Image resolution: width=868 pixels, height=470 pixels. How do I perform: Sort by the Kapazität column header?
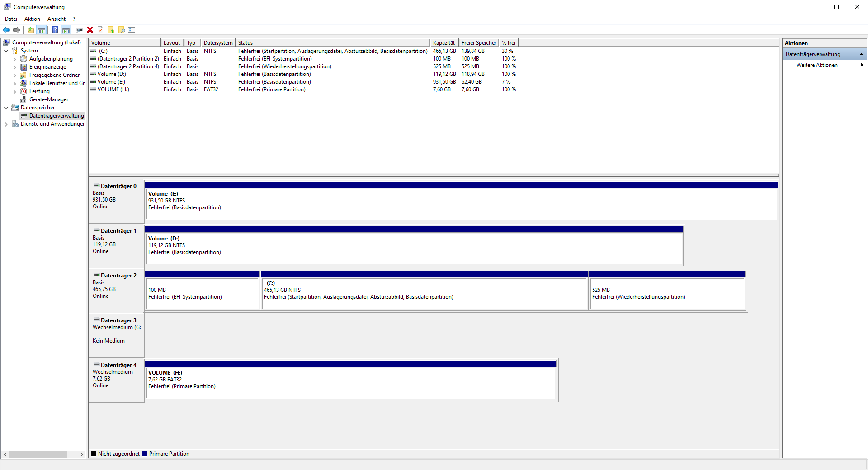tap(444, 43)
